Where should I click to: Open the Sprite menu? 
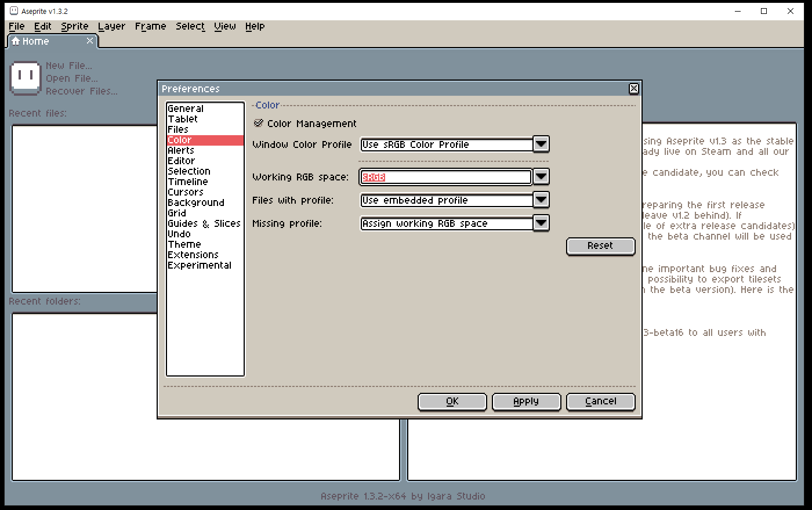[x=75, y=26]
